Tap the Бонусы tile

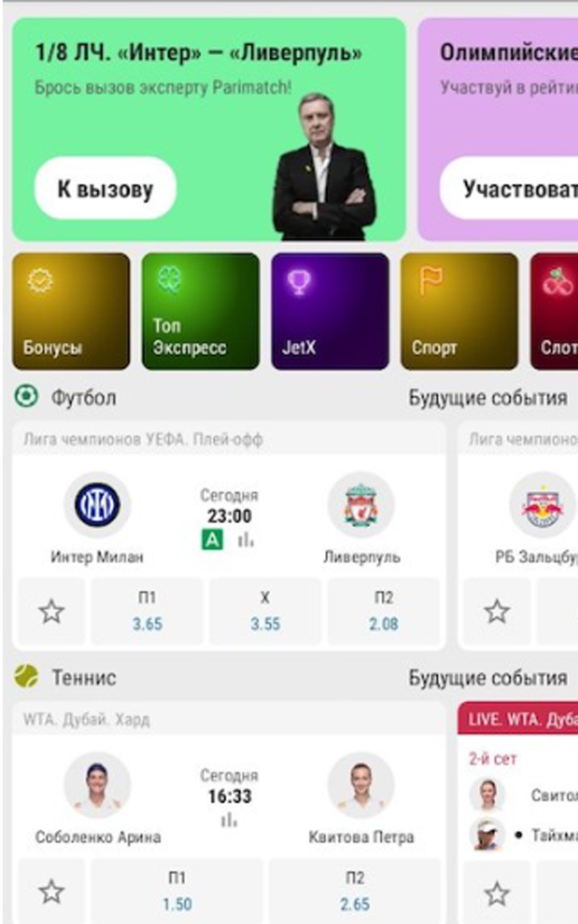pos(70,311)
